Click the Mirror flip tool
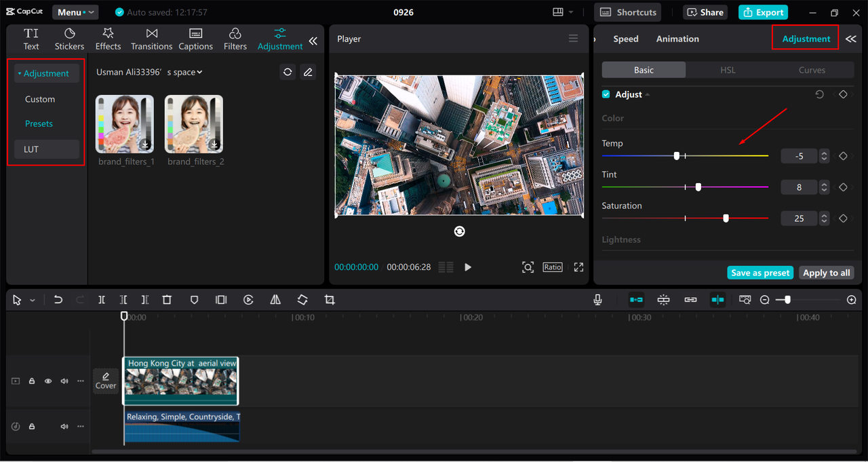 point(275,300)
